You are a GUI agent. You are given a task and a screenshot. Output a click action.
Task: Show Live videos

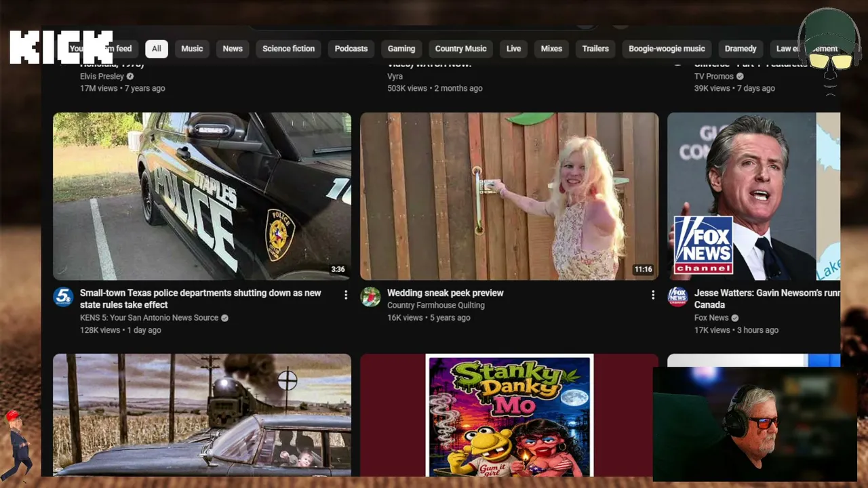[x=514, y=49]
